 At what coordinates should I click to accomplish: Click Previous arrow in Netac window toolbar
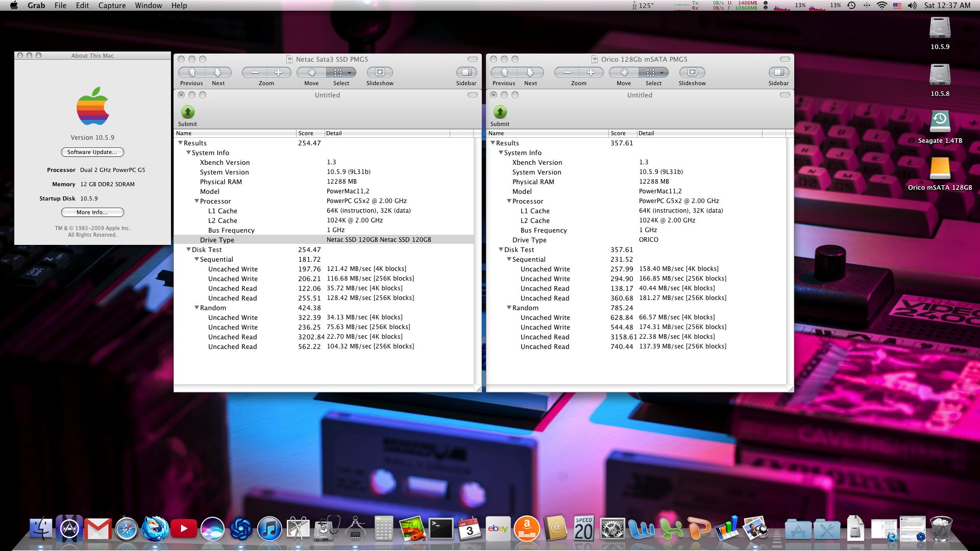coord(192,73)
